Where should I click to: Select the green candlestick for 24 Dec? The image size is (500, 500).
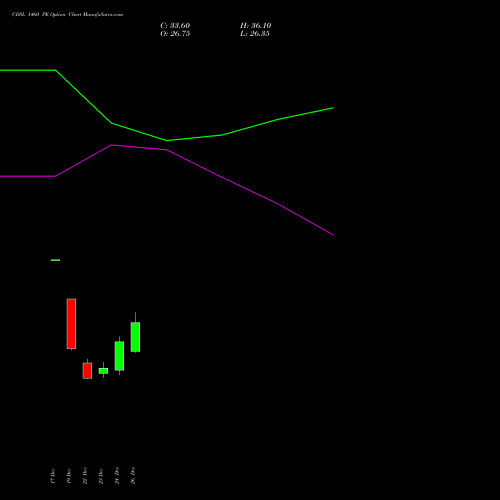coord(119,356)
